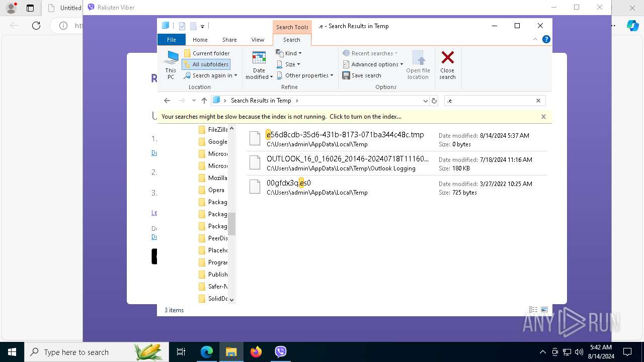This screenshot has height=362, width=644.
Task: Select the Search ribbon tab
Action: [292, 40]
